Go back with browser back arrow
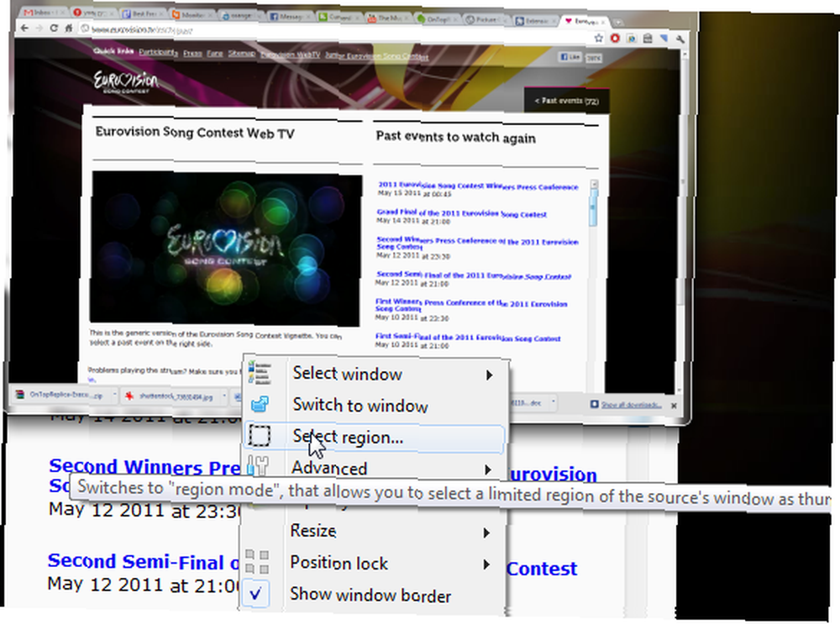Viewport: 840px width, 624px height. pos(24,28)
